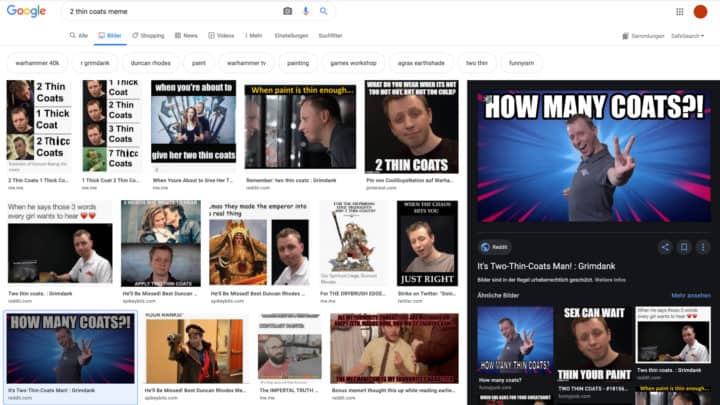Filter by 'duncan rhodes' chip

(151, 63)
